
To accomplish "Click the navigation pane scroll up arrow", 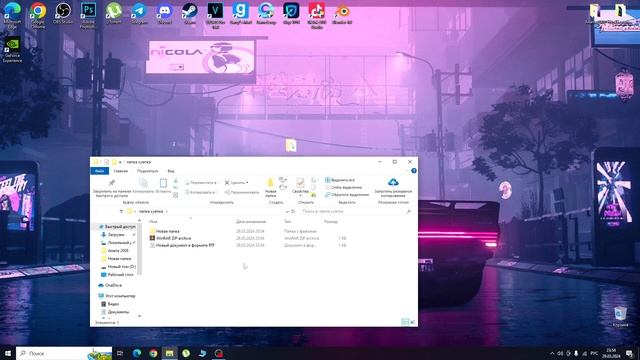I will click(x=140, y=220).
